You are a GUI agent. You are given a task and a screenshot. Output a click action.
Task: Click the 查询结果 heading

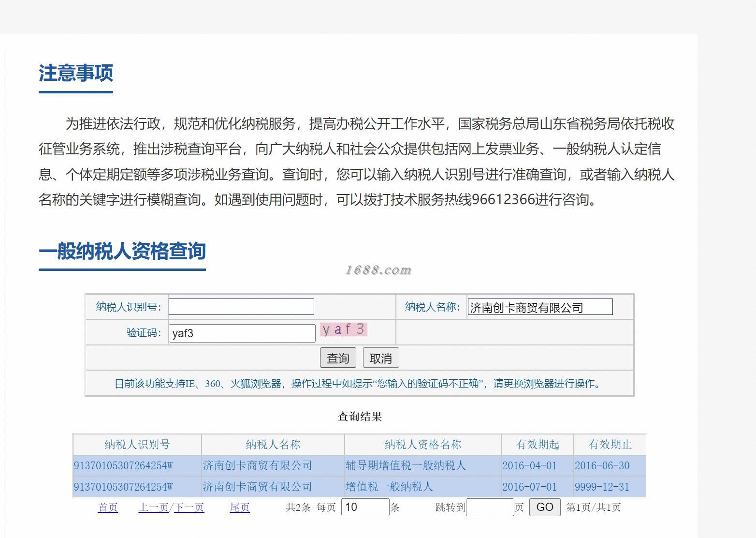pos(360,416)
